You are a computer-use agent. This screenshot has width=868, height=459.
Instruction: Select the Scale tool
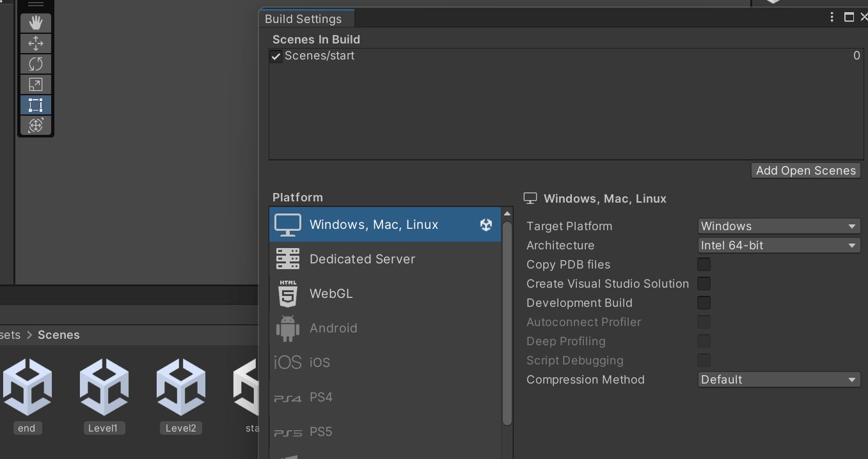[x=36, y=84]
